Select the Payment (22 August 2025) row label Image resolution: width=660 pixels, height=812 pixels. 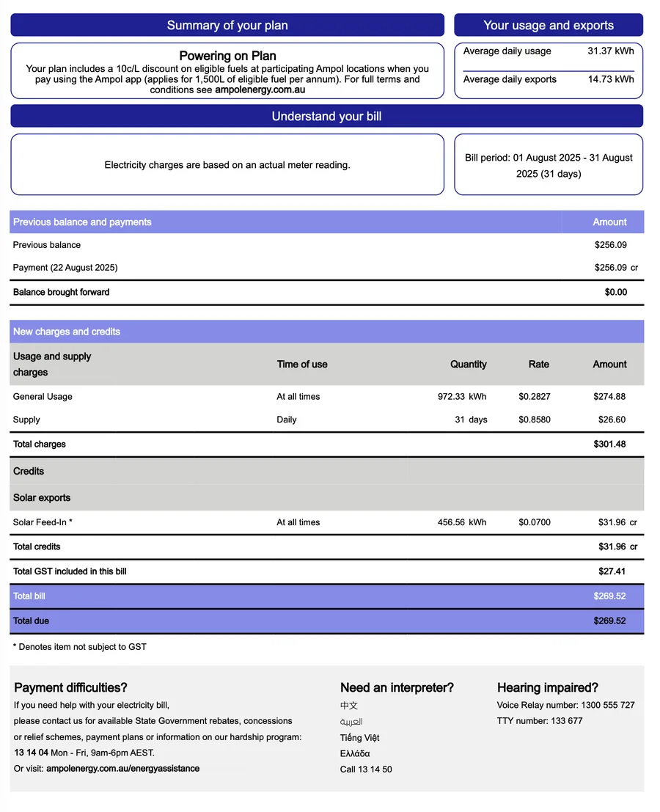click(x=65, y=268)
